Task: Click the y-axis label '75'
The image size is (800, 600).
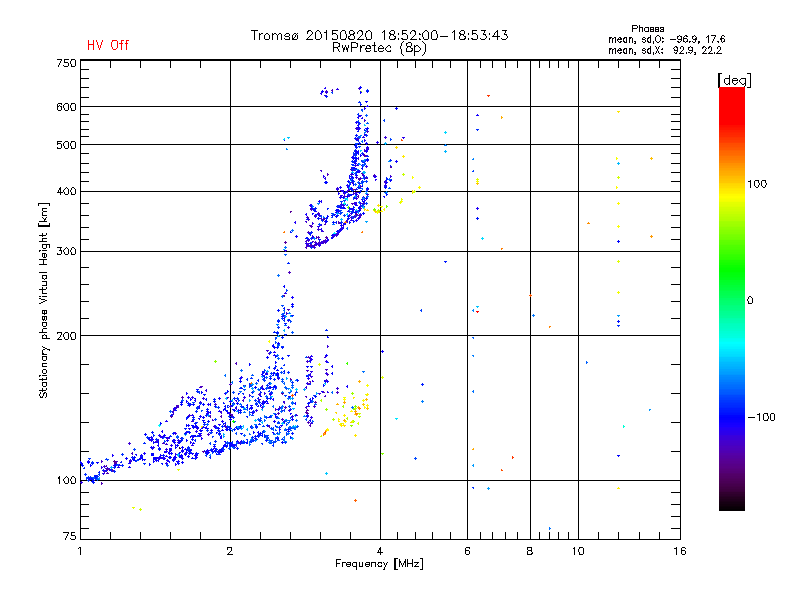Action: point(70,536)
